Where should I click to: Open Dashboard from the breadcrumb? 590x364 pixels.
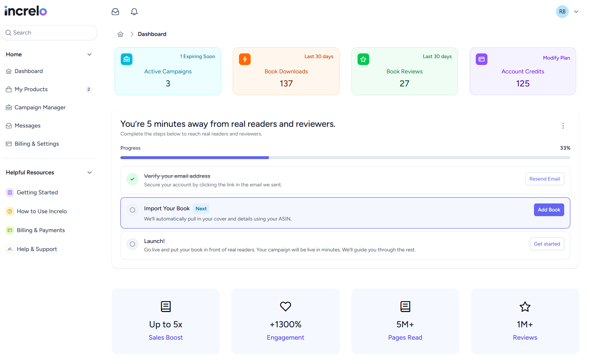pos(152,34)
